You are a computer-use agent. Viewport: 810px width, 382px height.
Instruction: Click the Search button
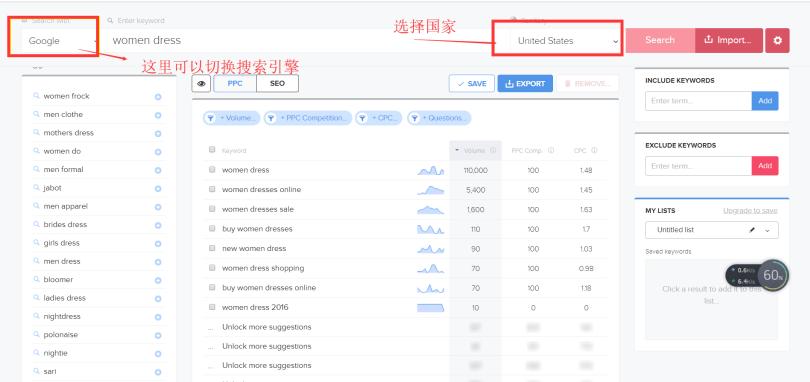pyautogui.click(x=660, y=40)
